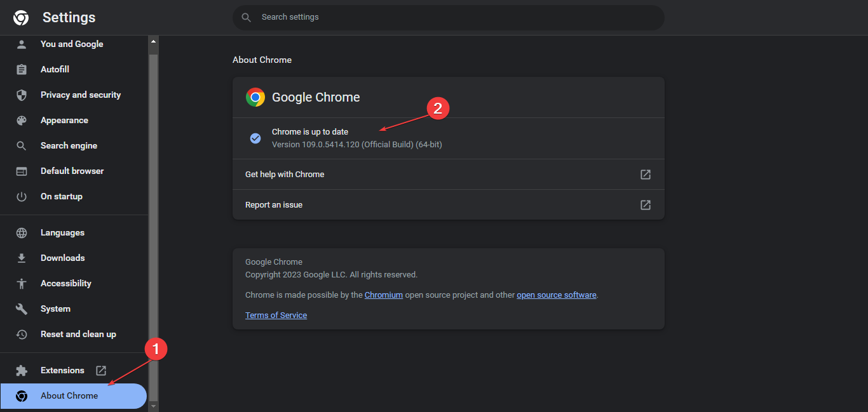The image size is (868, 412).
Task: Click the System wrench icon
Action: pyautogui.click(x=22, y=309)
